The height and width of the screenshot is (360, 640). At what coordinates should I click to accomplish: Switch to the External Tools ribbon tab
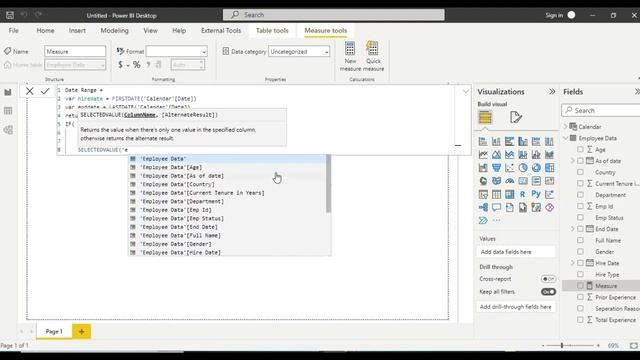point(221,31)
